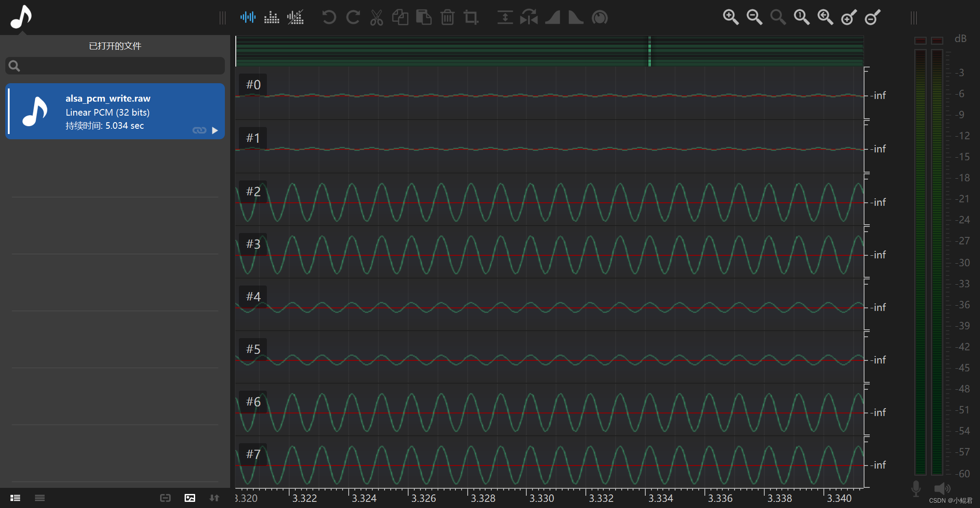980x508 pixels.
Task: Click the Redo icon
Action: tap(353, 18)
